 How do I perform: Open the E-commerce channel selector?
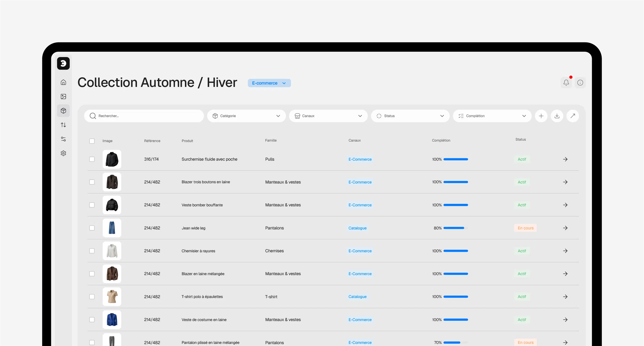269,83
